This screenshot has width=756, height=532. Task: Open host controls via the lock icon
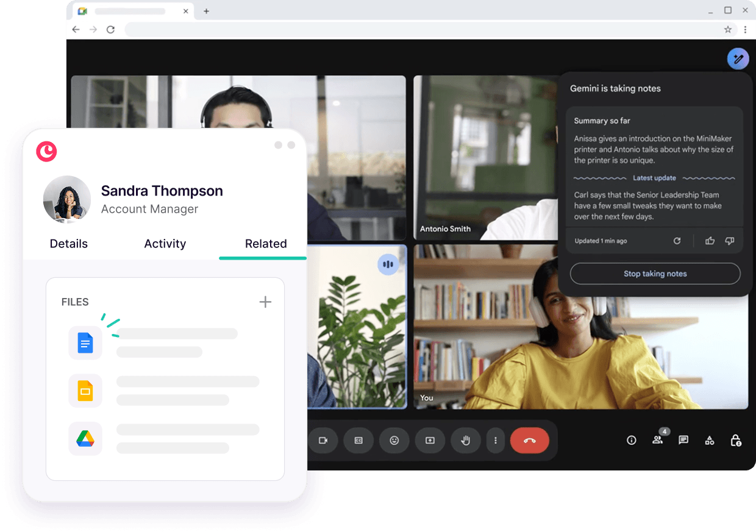click(736, 440)
